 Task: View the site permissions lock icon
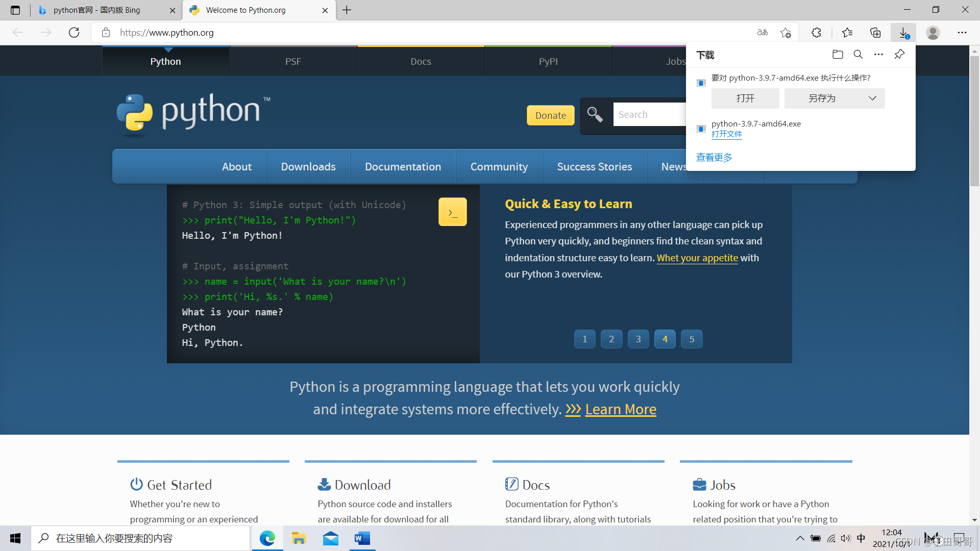pyautogui.click(x=106, y=32)
